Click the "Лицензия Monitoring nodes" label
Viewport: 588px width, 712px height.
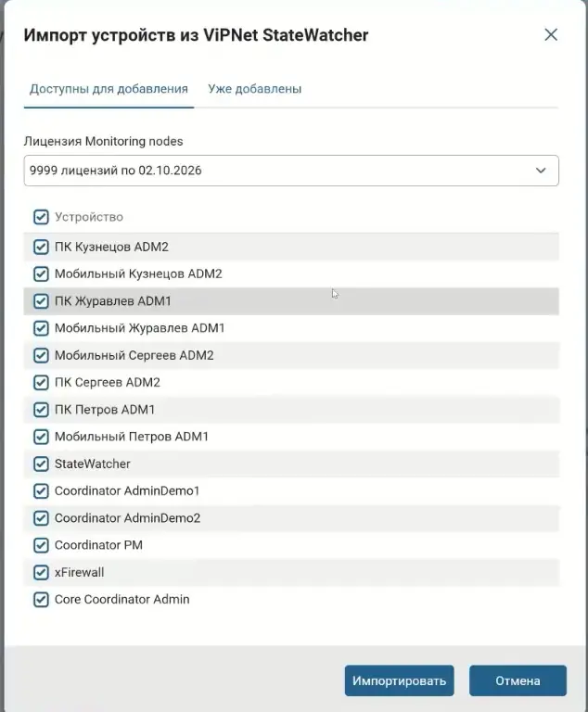103,141
